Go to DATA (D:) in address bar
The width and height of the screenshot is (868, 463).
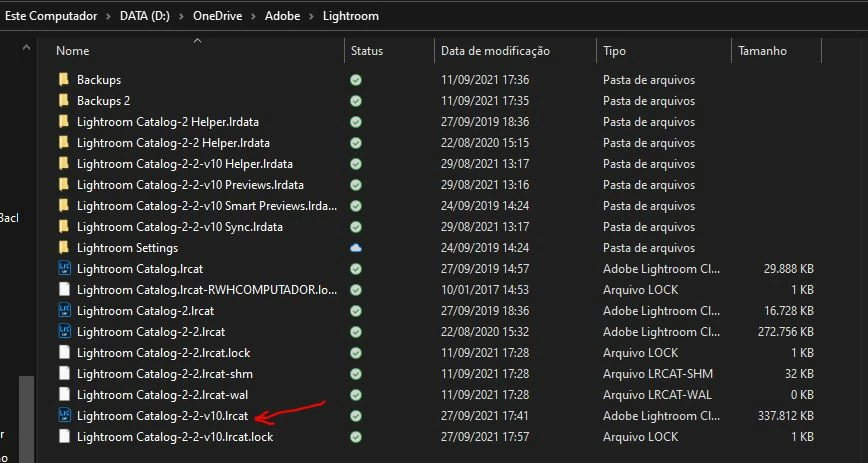click(x=145, y=16)
